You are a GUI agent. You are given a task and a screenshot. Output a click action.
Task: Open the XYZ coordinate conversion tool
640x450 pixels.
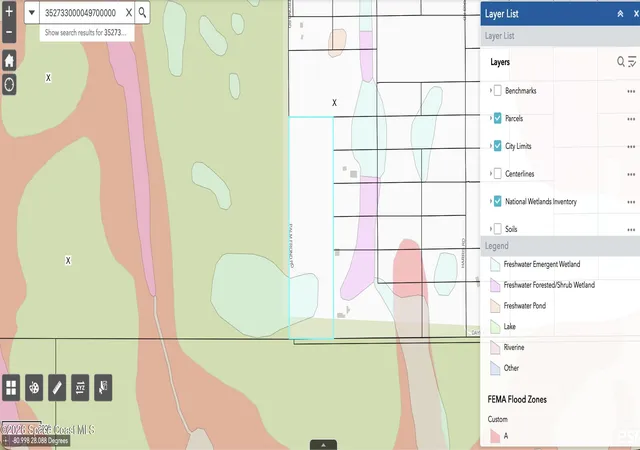(80, 387)
